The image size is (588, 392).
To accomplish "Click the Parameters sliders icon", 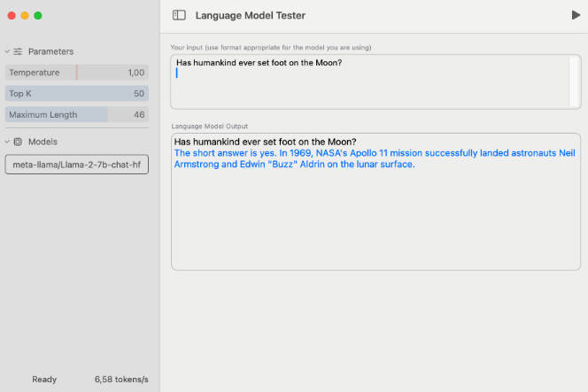I will click(18, 52).
